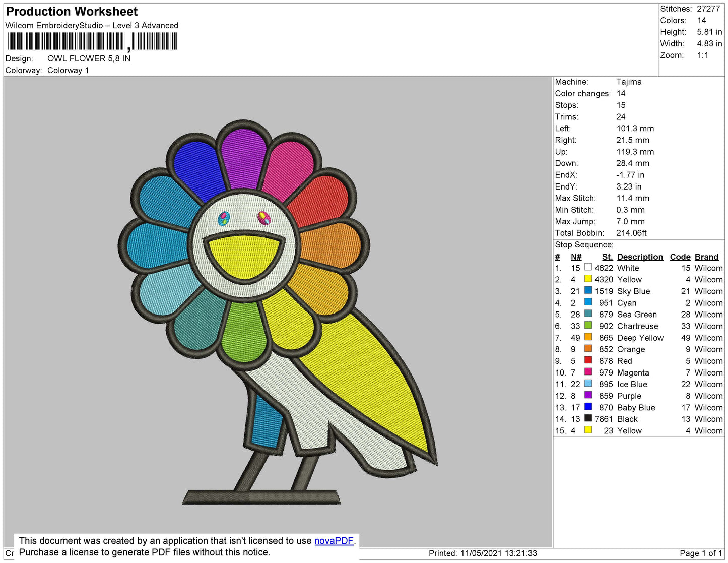Click the "Page 1 of 1" footer text
728x563 pixels.
(x=701, y=553)
